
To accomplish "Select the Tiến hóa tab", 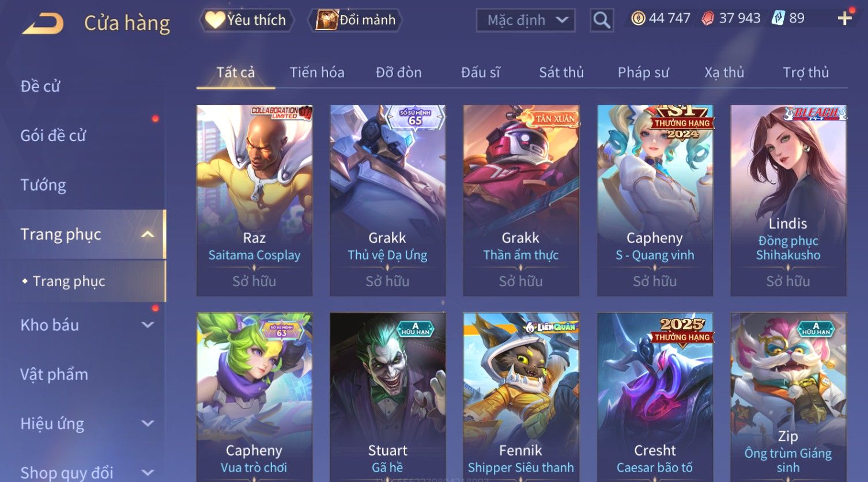I will click(317, 73).
